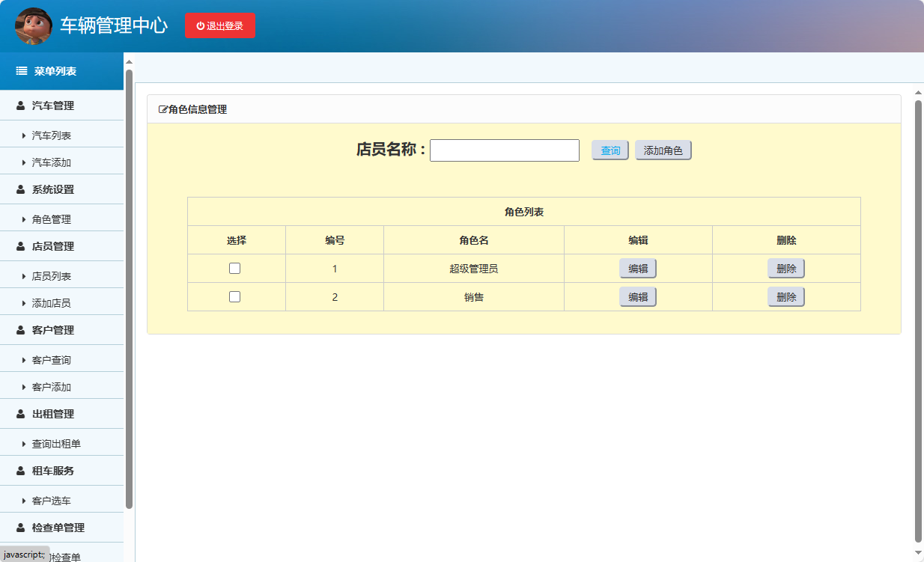Check the checkbox for 销售 row

235,296
